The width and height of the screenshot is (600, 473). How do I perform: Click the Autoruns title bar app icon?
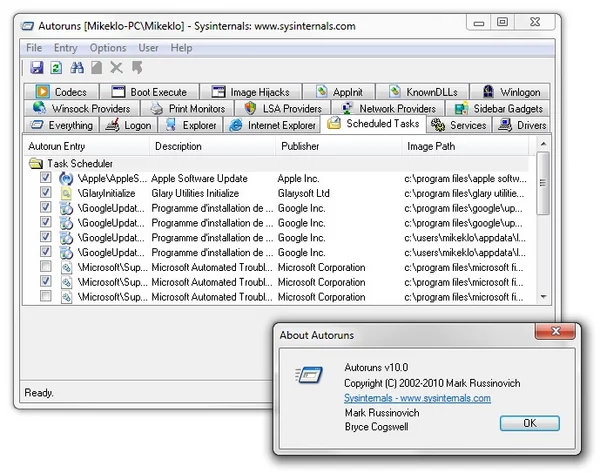(x=28, y=26)
